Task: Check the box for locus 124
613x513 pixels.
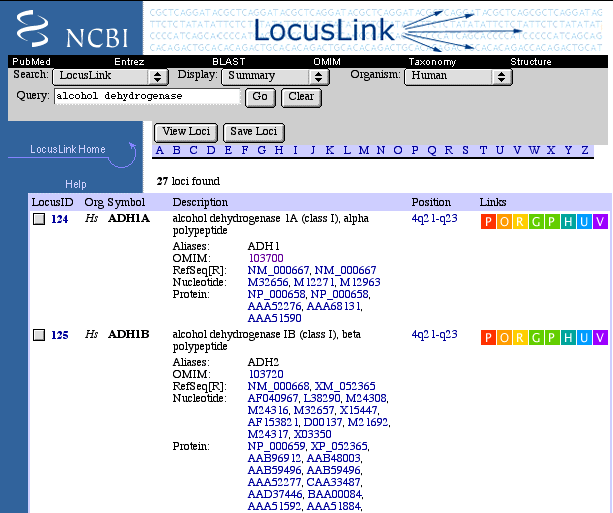Action: click(39, 219)
